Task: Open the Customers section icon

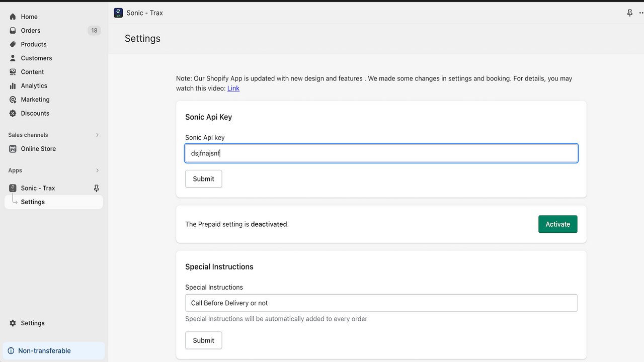Action: (13, 58)
